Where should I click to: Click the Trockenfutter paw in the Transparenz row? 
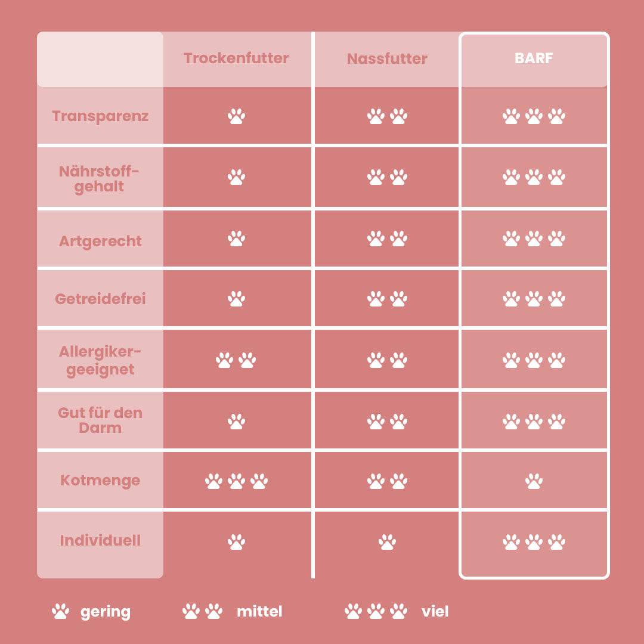coord(237,116)
